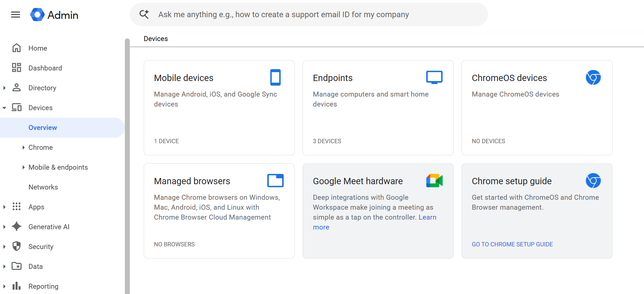Click the Chrome setup guide icon

point(593,181)
